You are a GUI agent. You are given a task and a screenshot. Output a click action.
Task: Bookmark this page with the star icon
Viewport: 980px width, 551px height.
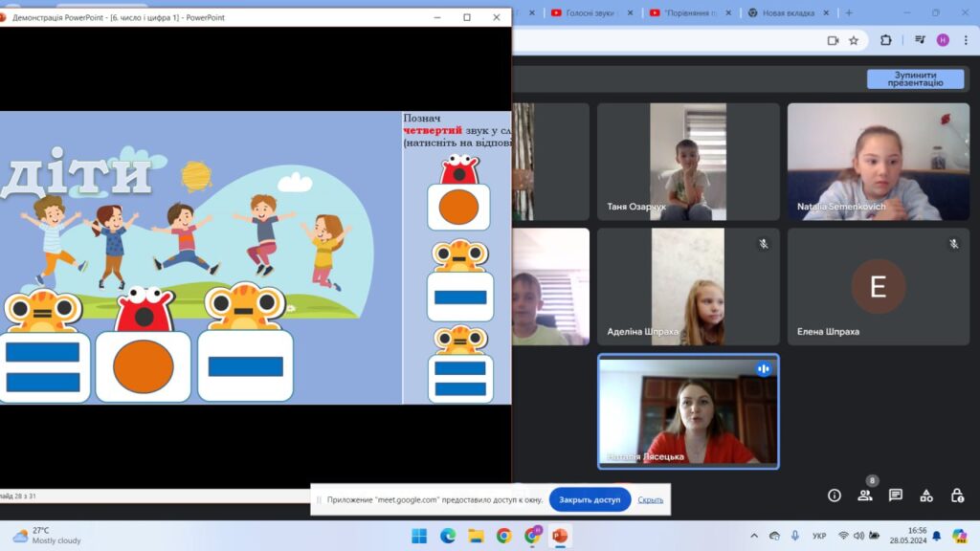[854, 40]
